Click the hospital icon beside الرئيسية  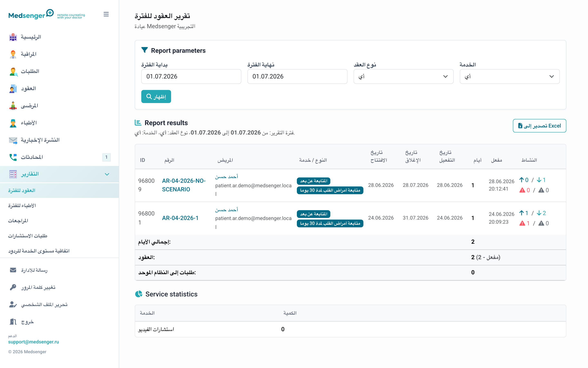pos(13,37)
